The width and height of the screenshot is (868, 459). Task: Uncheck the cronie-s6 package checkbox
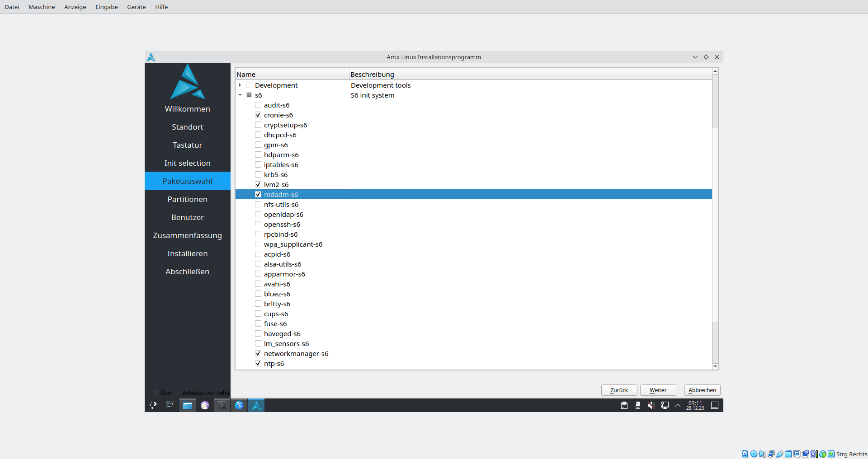(258, 115)
